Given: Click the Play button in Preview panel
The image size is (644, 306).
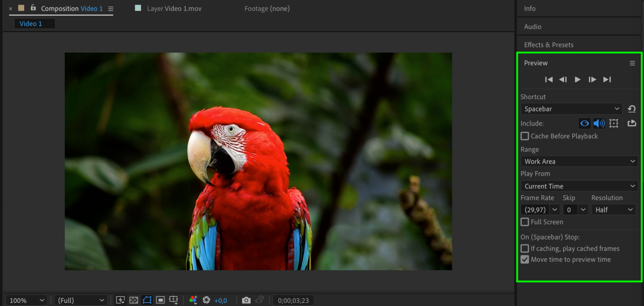Looking at the screenshot, I should (577, 79).
